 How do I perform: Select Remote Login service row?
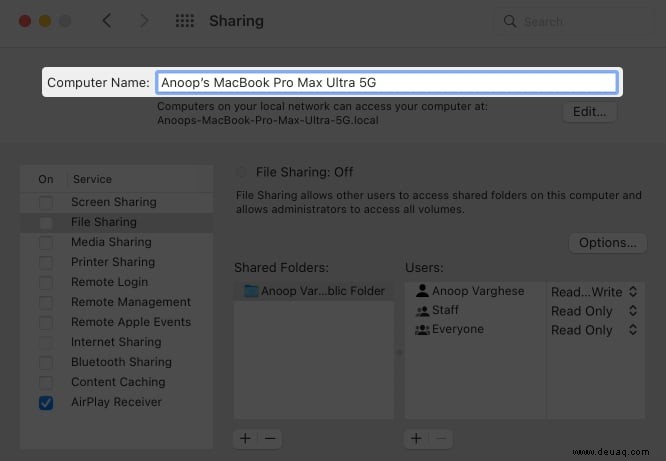pos(116,282)
